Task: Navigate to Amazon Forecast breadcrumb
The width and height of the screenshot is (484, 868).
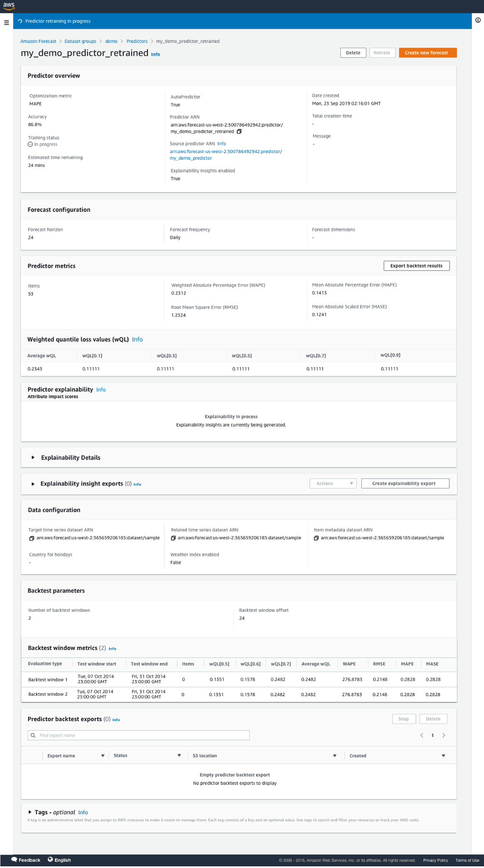Action: (x=38, y=41)
